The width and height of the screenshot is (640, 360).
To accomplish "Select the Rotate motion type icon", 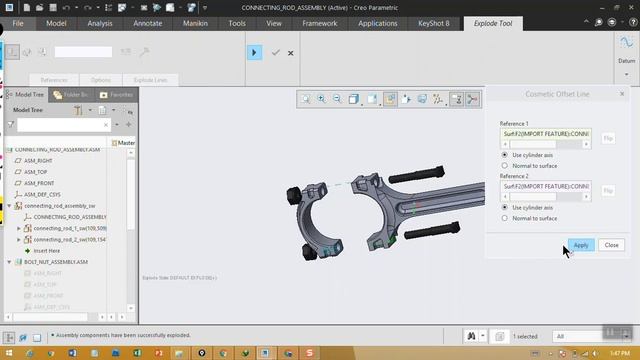I will 27,52.
